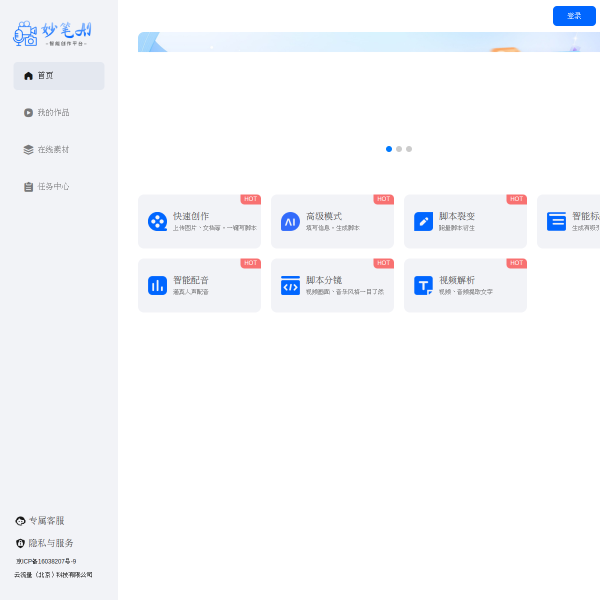This screenshot has height=600, width=600.
Task: Click the pencil icon of 脚本裂变
Action: coord(423,221)
